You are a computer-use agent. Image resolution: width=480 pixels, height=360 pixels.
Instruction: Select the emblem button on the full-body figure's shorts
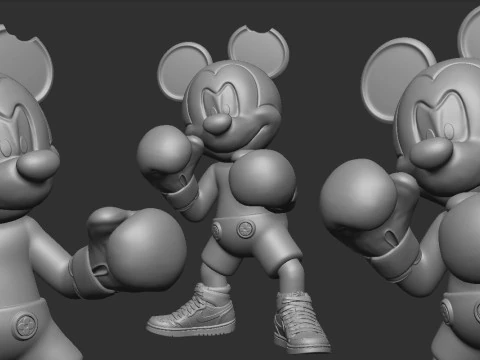tap(246, 229)
